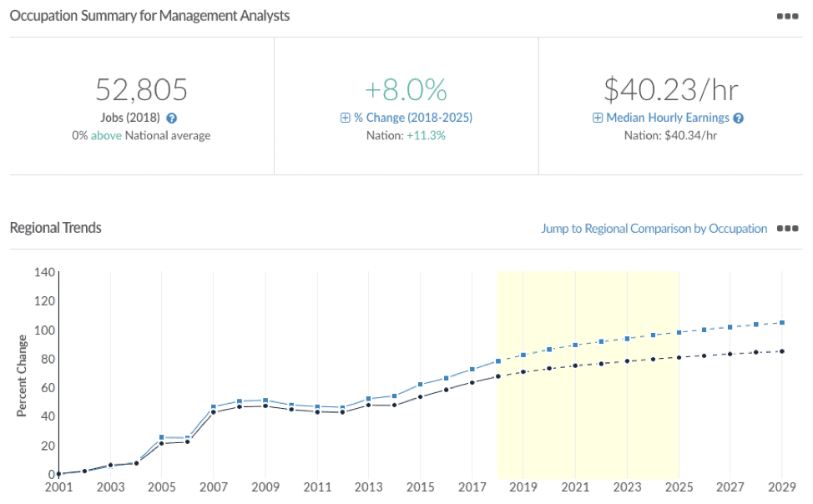Click the 52,805 jobs figure

pos(141,89)
